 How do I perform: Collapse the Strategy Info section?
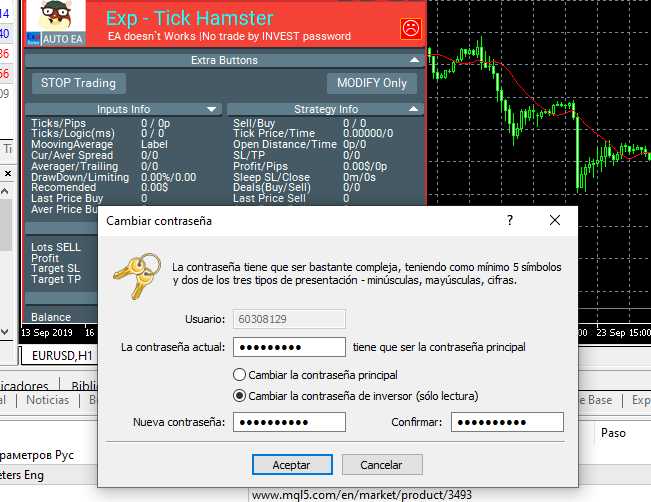[414, 109]
